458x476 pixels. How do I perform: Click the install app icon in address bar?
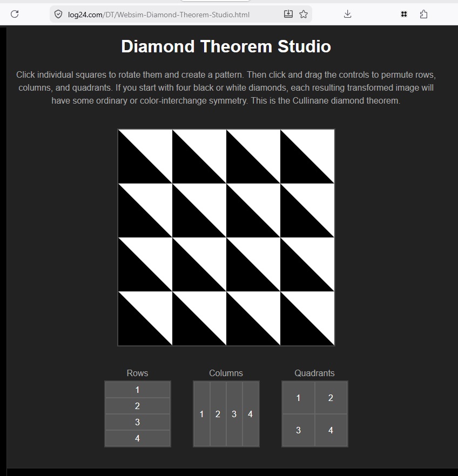tap(288, 14)
